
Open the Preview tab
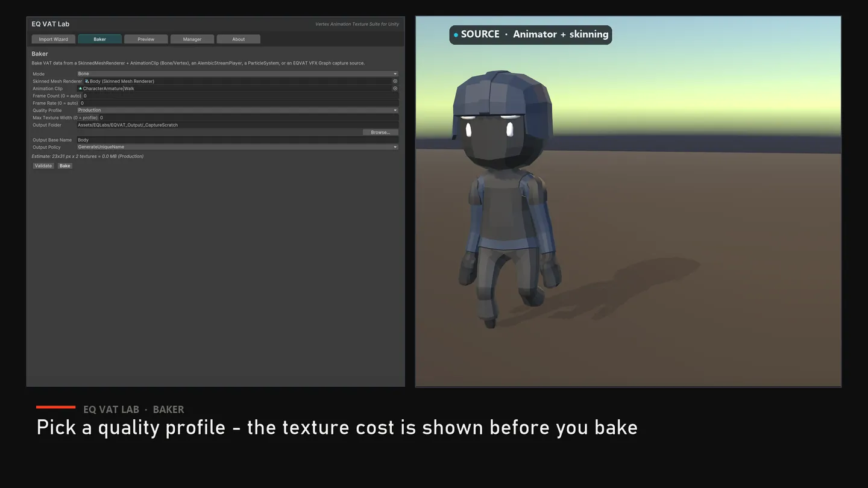146,39
